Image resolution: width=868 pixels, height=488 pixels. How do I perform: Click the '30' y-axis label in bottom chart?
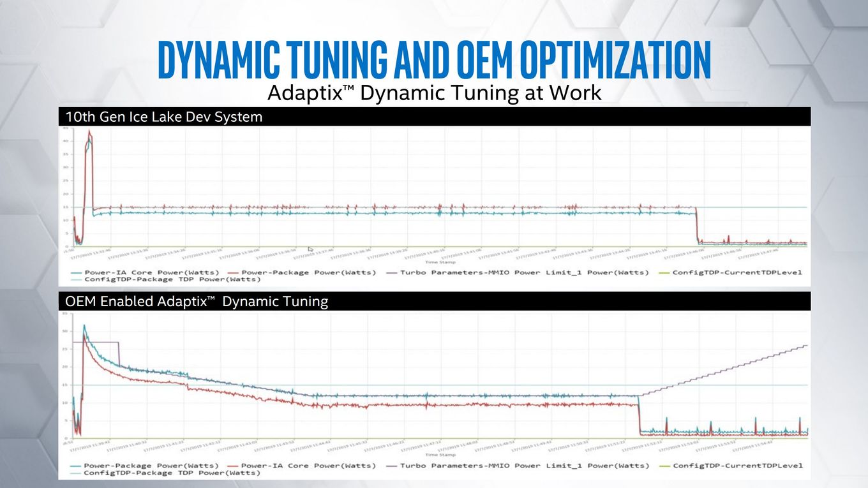click(x=64, y=331)
